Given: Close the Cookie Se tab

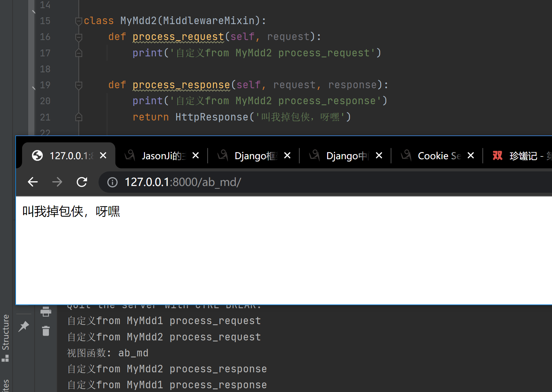Looking at the screenshot, I should tap(471, 155).
